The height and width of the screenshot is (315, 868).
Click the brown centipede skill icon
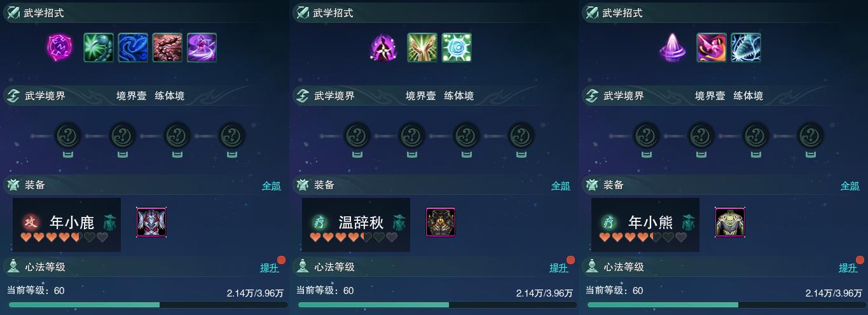pos(167,48)
